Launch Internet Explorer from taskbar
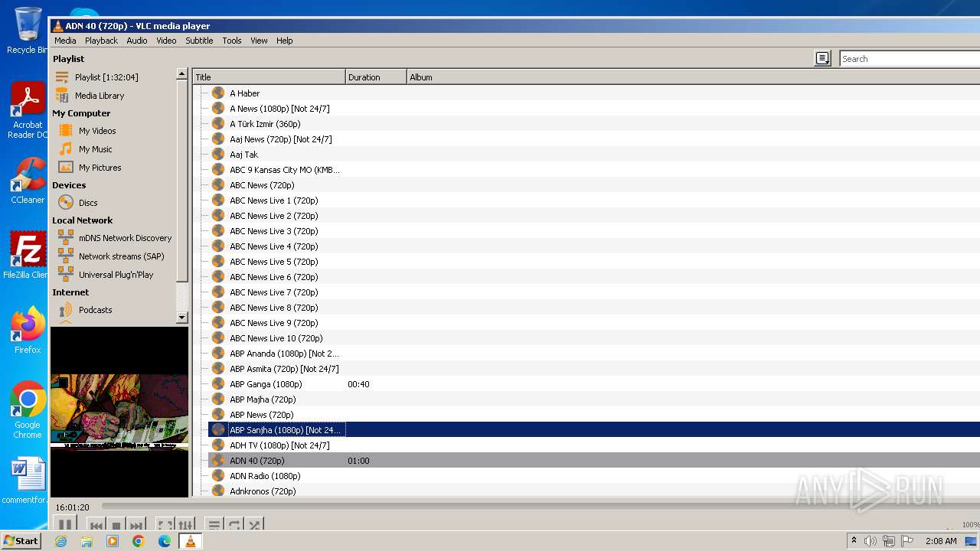 [x=60, y=541]
